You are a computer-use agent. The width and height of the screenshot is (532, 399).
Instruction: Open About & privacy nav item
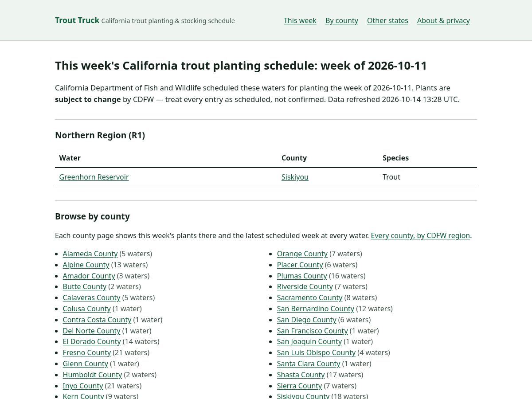[x=443, y=20]
